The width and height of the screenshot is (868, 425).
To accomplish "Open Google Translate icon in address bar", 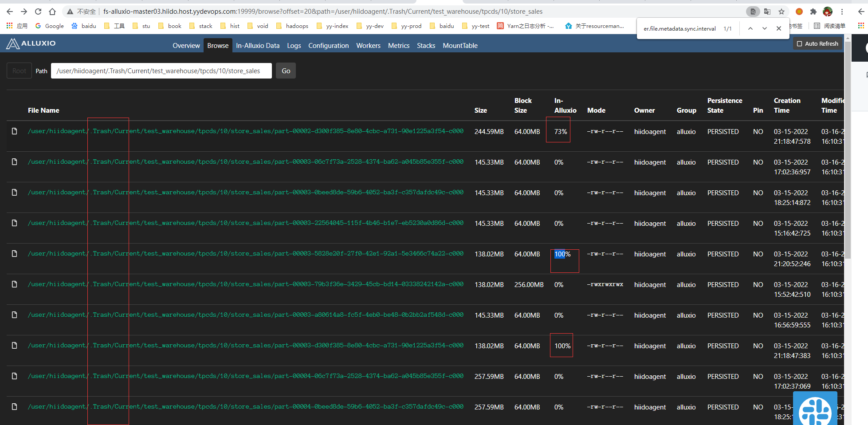I will pos(767,12).
